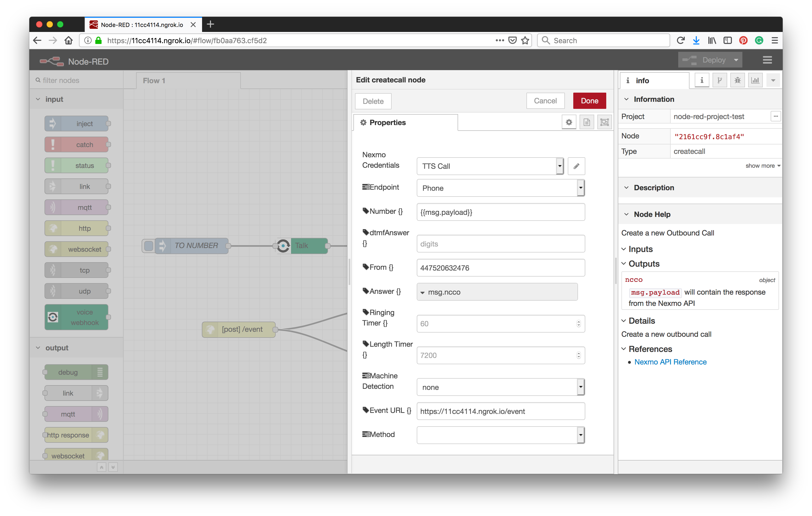Switch to the Flow 1 tab

tap(188, 81)
